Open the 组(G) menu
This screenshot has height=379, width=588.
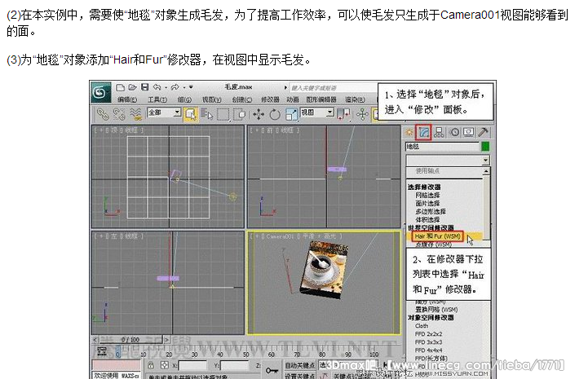(184, 99)
